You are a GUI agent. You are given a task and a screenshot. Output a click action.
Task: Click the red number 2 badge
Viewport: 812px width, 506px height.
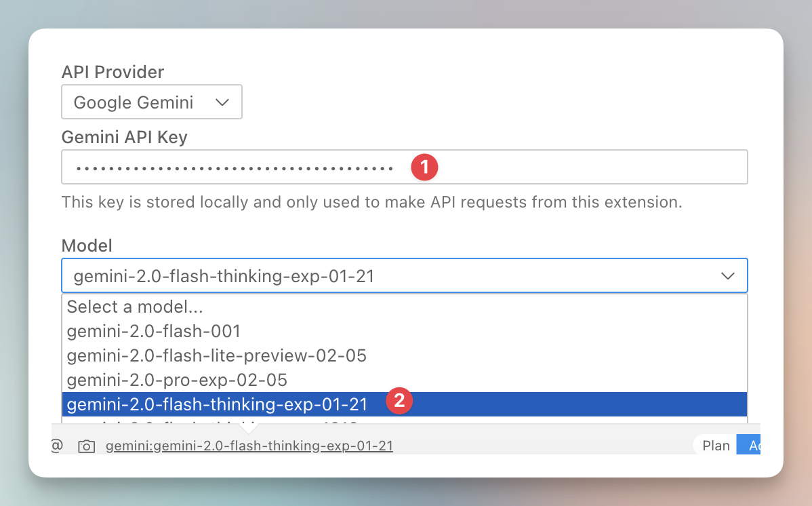pyautogui.click(x=399, y=400)
